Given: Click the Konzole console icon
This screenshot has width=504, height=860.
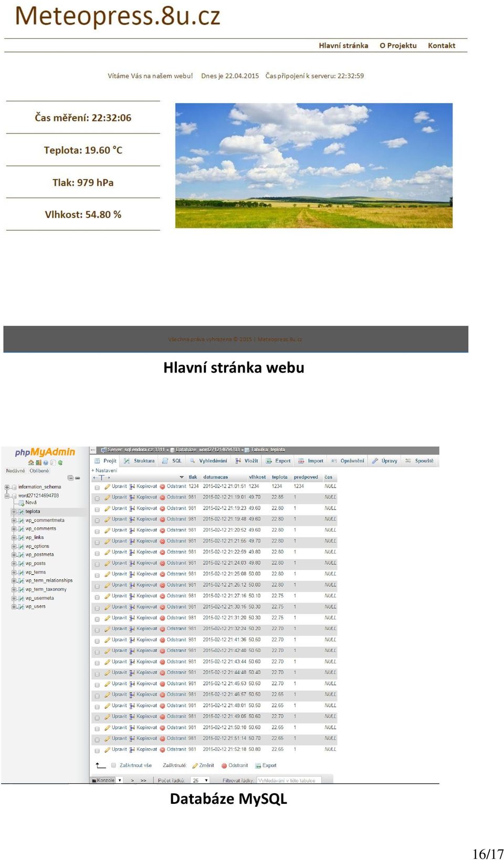Looking at the screenshot, I should pos(94,781).
